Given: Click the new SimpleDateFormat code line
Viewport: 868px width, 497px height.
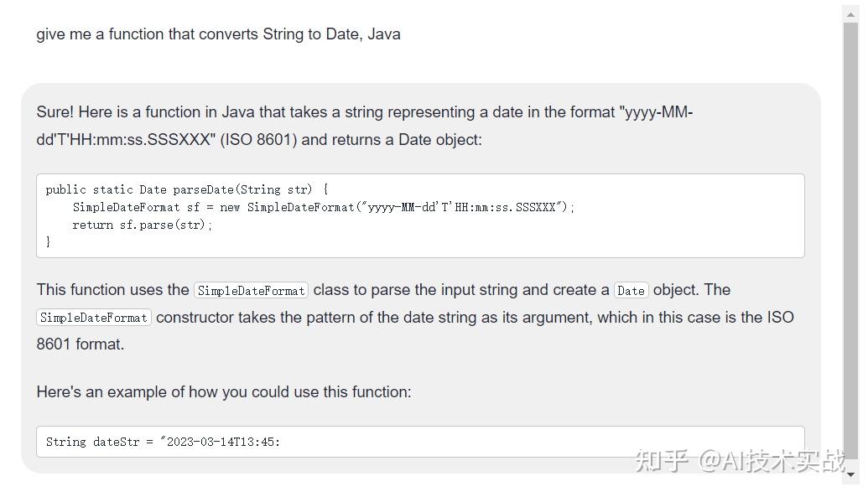Looking at the screenshot, I should click(x=324, y=207).
